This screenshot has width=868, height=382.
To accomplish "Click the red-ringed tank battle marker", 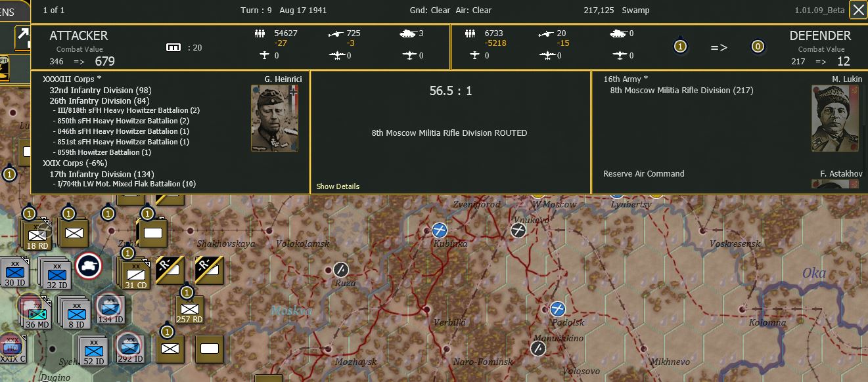I will (88, 266).
